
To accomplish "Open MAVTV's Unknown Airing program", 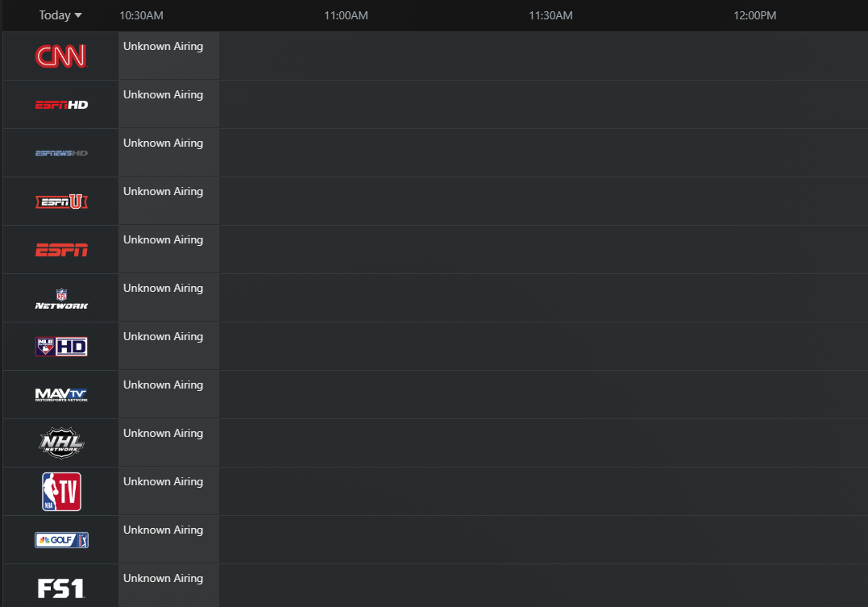I will click(168, 394).
